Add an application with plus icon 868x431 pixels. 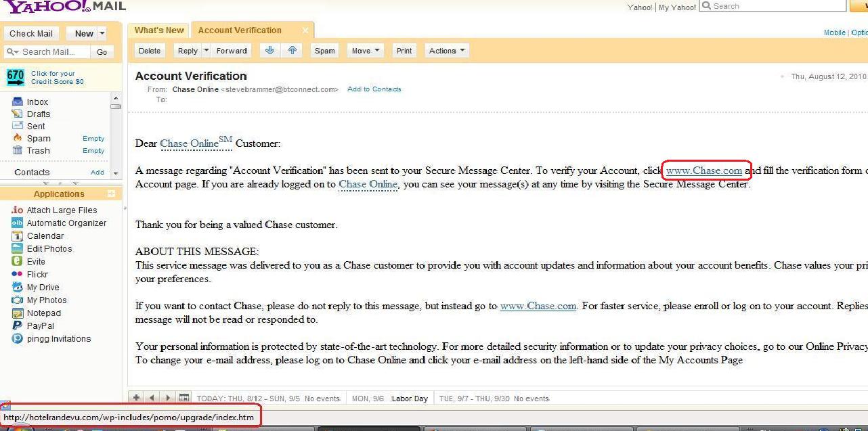[x=111, y=194]
